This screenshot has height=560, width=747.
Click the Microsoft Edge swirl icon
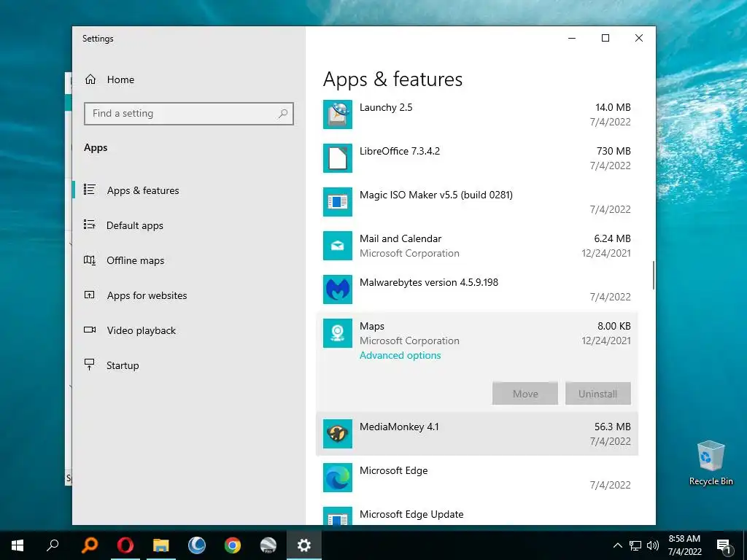(337, 478)
